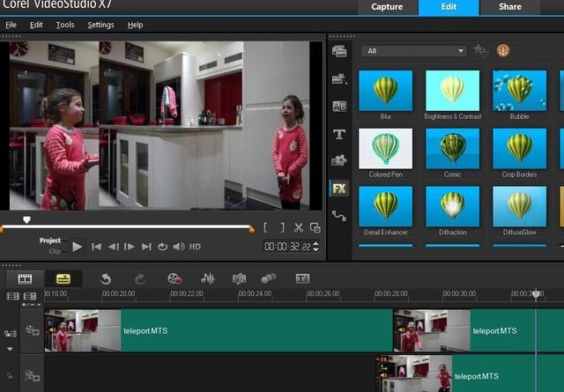The height and width of the screenshot is (392, 564).
Task: Open the system volume speaker control
Action: 179,247
